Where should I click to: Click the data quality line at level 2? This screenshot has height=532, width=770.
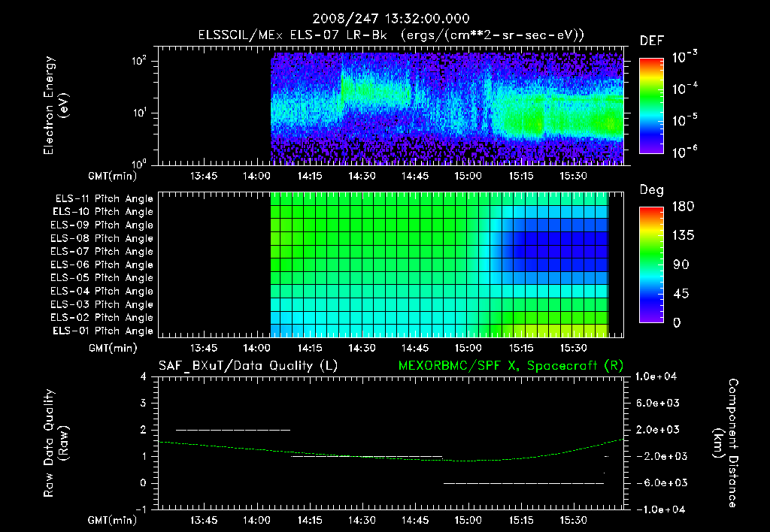233,430
